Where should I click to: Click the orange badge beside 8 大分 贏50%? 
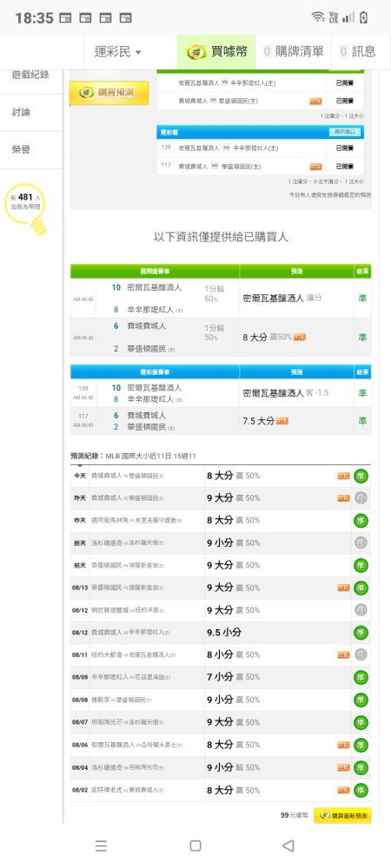coord(300,337)
